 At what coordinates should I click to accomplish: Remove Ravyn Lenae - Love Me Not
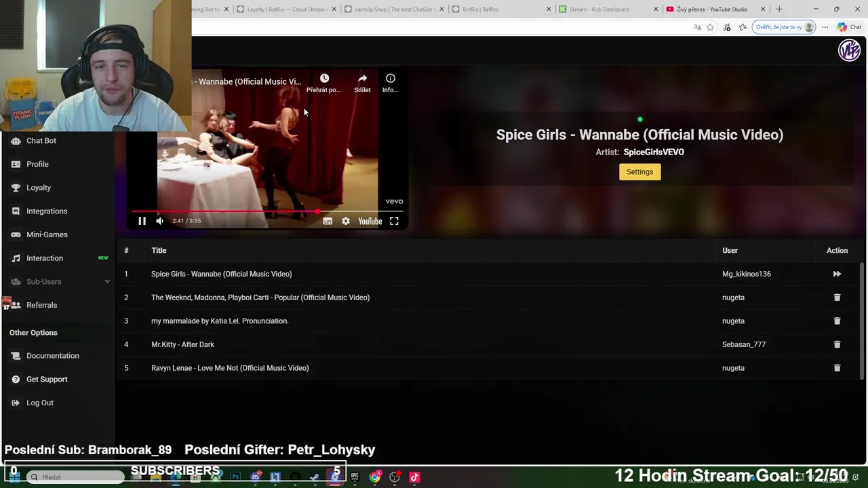(x=837, y=368)
